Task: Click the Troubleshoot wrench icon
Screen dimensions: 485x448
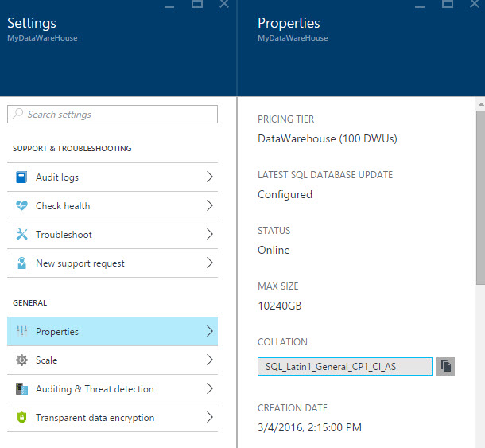Action: [x=21, y=235]
